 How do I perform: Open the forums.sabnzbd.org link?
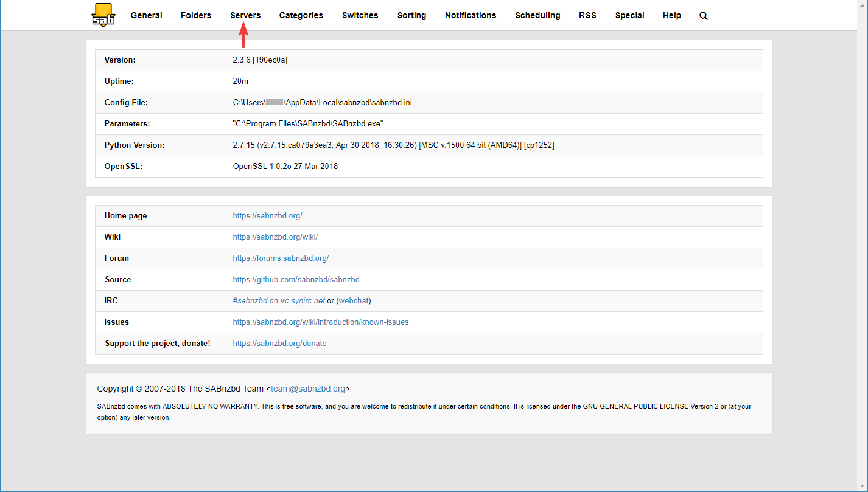click(281, 258)
